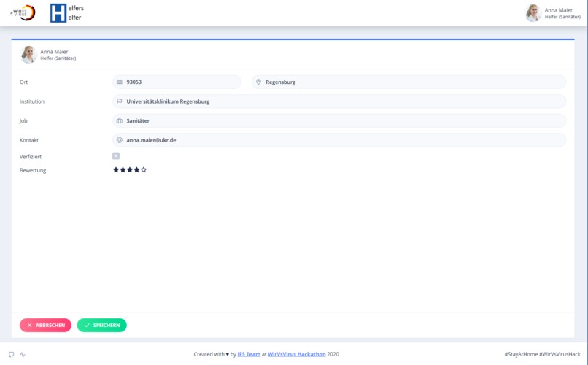Click the postal code icon beside 93053
Viewport: 588px width, 365px height.
point(119,82)
